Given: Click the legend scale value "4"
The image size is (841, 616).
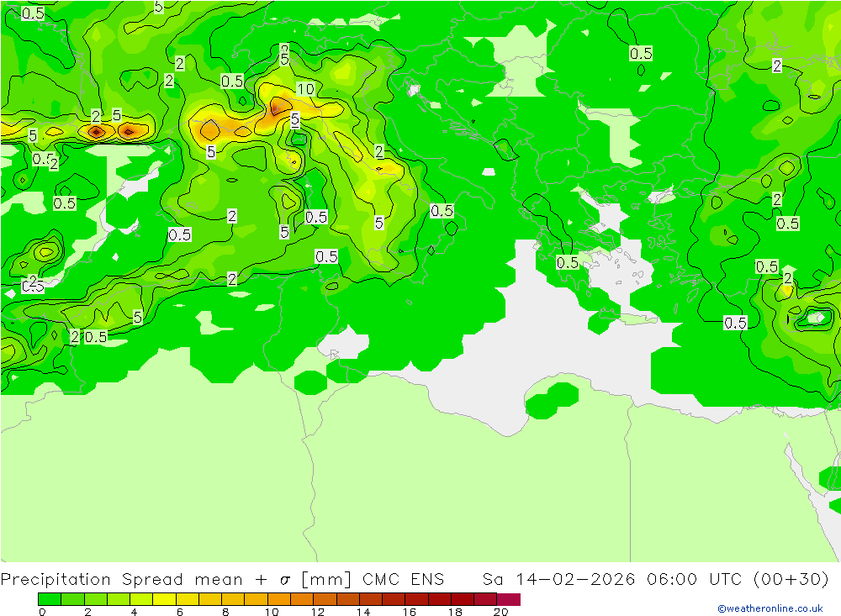Looking at the screenshot, I should coord(134,612).
